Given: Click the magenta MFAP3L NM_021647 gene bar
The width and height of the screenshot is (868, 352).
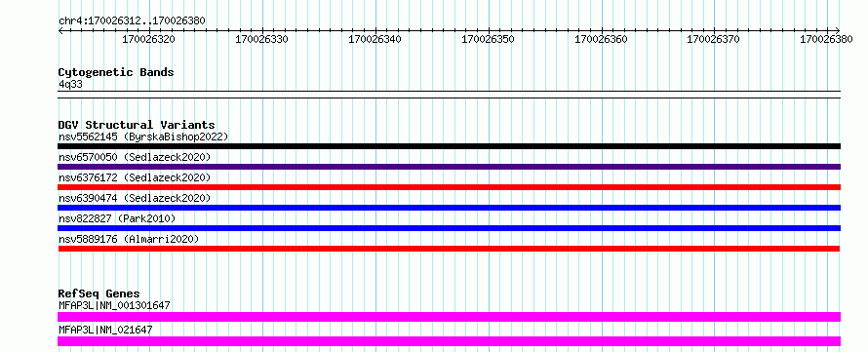Looking at the screenshot, I should point(449,341).
